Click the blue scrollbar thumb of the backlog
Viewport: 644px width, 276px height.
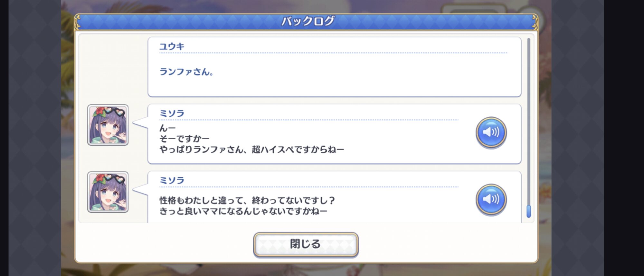pos(528,212)
